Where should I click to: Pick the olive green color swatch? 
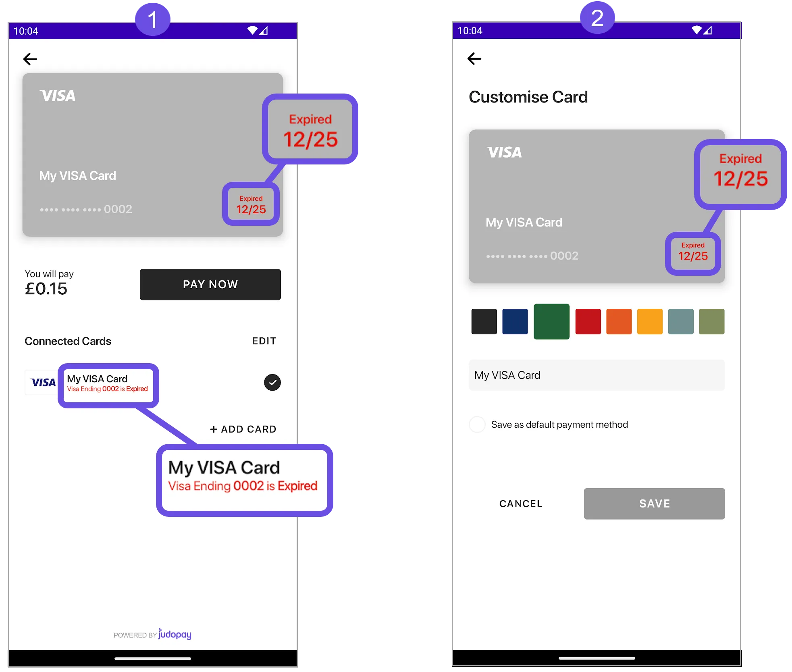click(711, 321)
